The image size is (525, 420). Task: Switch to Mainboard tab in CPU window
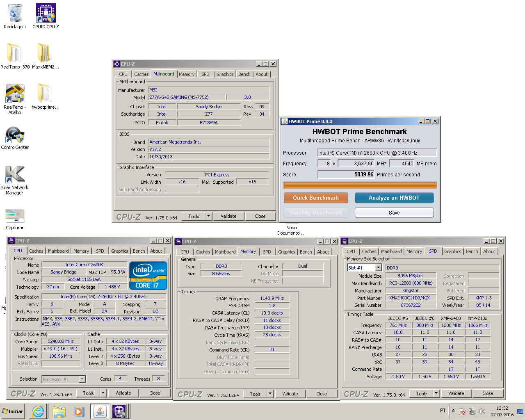[x=58, y=251]
